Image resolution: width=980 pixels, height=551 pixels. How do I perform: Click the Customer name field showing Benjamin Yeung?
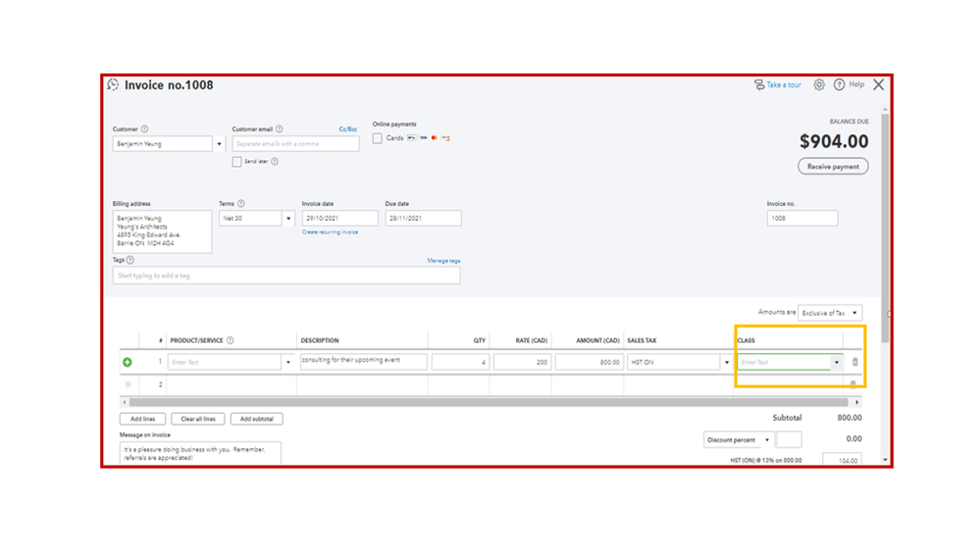163,144
